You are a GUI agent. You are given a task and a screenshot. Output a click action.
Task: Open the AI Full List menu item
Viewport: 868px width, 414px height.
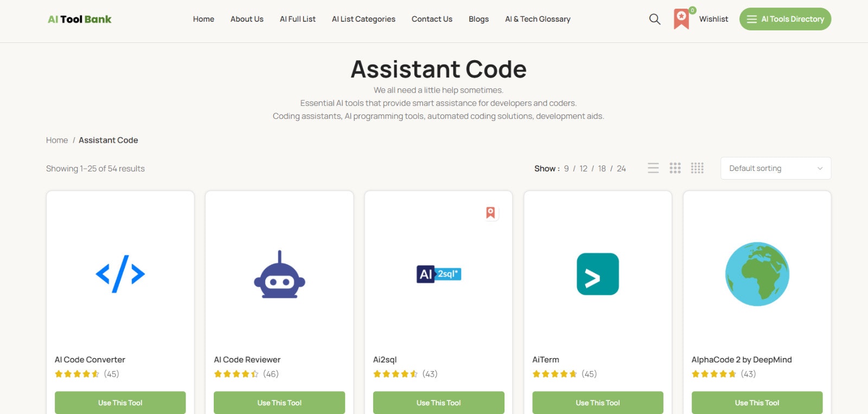(x=298, y=19)
